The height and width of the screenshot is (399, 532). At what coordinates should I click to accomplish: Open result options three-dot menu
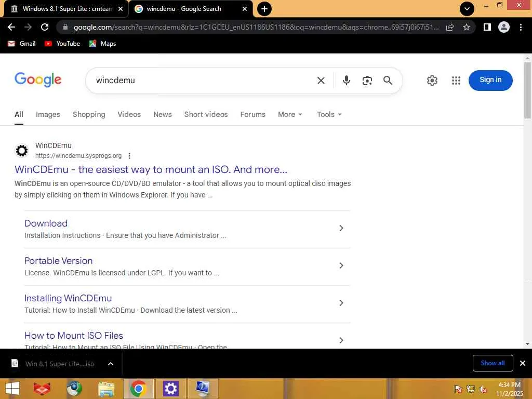129,156
